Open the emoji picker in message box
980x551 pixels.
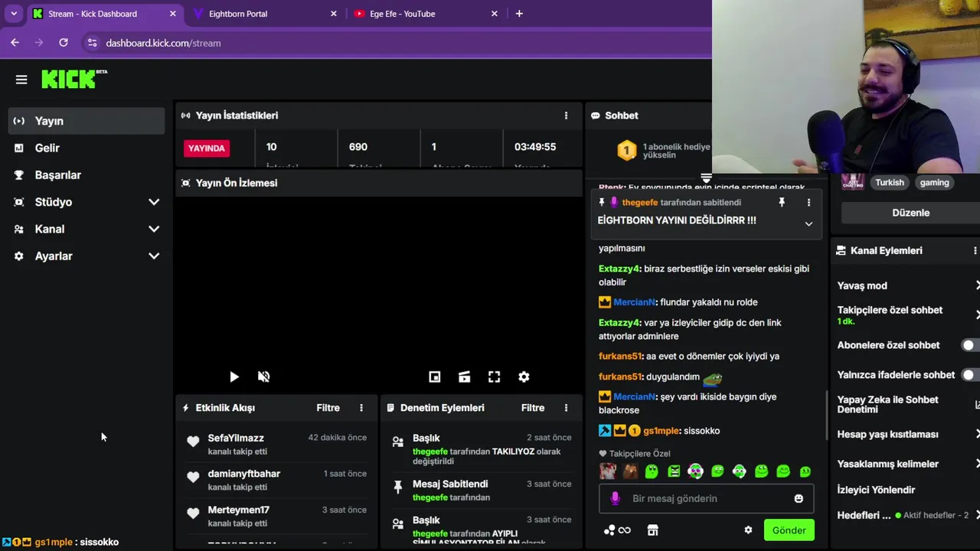(799, 498)
